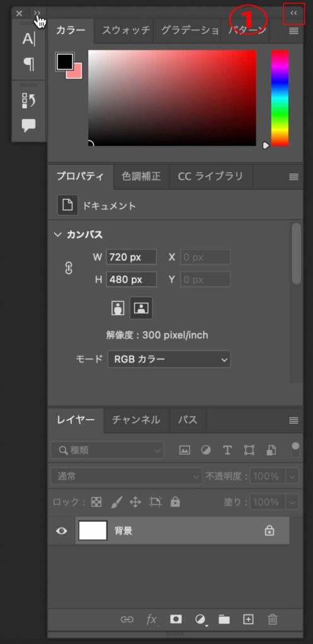The image size is (313, 644).
Task: Switch to the スウォッチ tab
Action: click(124, 30)
